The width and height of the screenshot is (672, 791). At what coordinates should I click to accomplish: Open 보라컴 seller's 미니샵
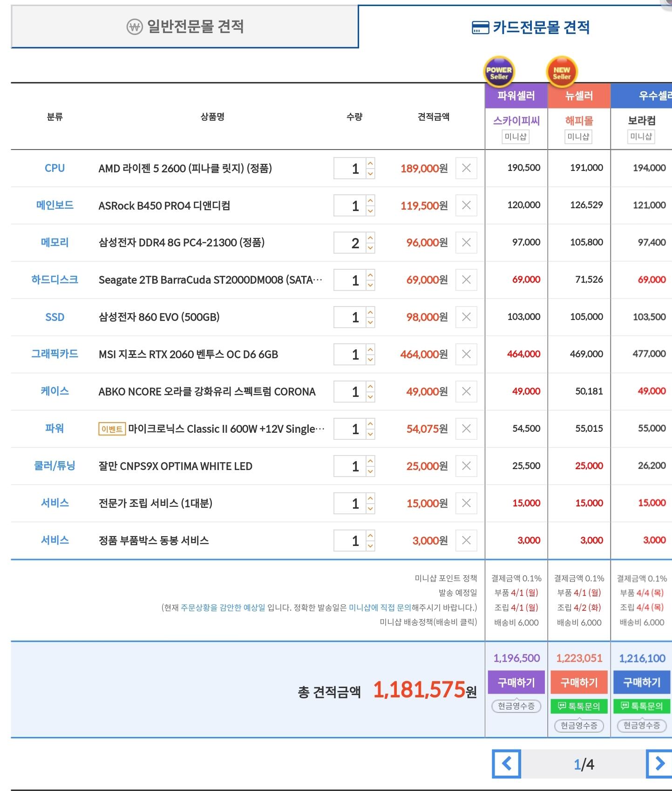click(x=641, y=136)
